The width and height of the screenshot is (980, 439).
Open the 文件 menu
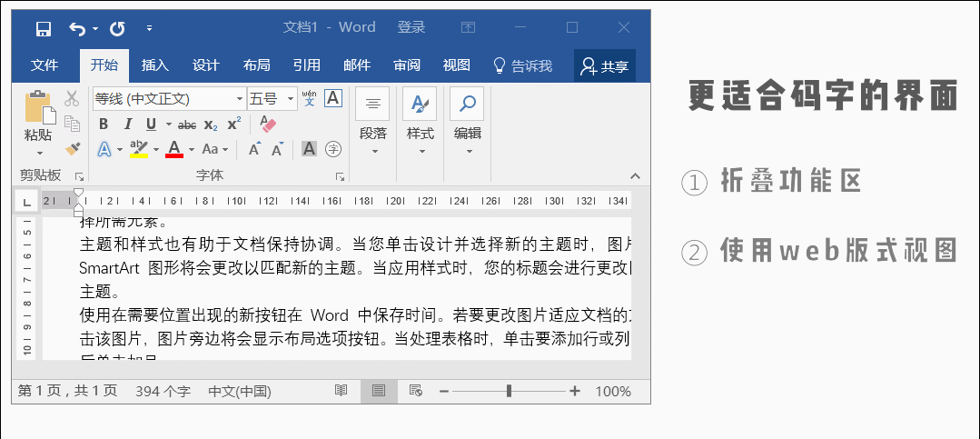tap(45, 65)
